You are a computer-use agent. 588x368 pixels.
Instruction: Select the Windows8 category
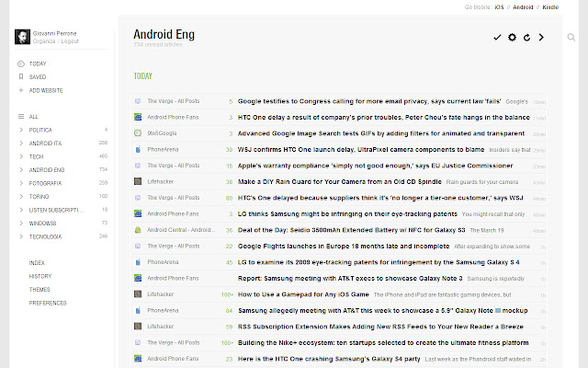pyautogui.click(x=44, y=223)
